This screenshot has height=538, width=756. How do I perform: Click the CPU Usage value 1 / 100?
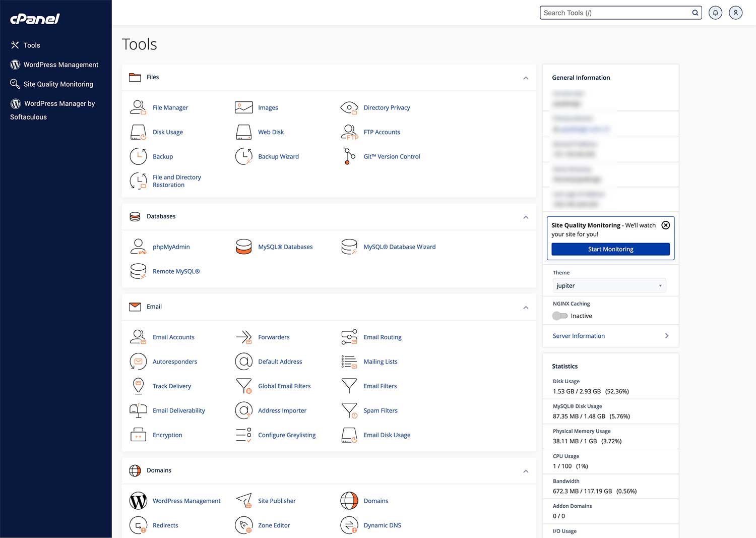click(x=562, y=466)
